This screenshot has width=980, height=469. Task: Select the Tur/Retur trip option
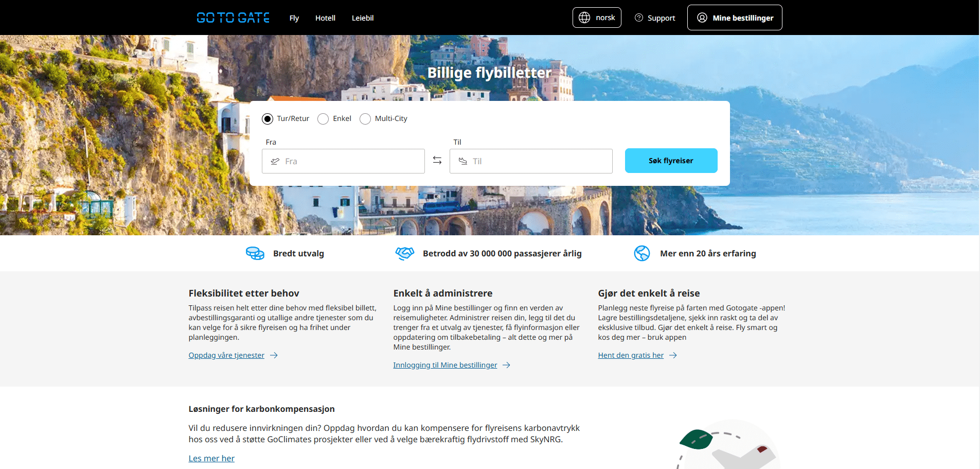click(x=268, y=119)
